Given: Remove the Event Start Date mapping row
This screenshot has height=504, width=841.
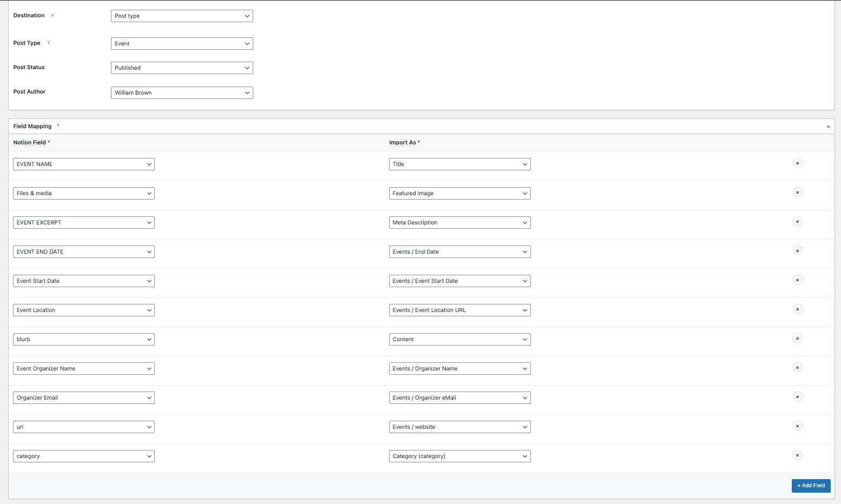Looking at the screenshot, I should tap(797, 280).
